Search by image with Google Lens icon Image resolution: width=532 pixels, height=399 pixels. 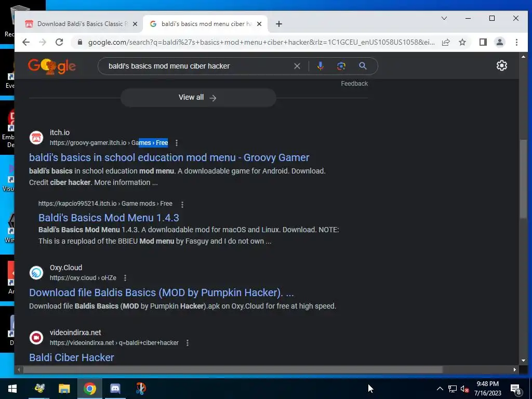tap(341, 66)
